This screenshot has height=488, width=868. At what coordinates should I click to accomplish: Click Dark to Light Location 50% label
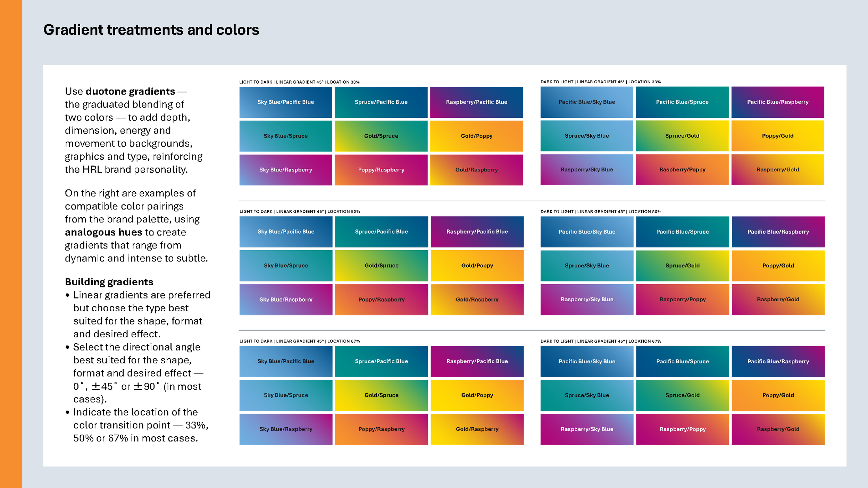600,211
